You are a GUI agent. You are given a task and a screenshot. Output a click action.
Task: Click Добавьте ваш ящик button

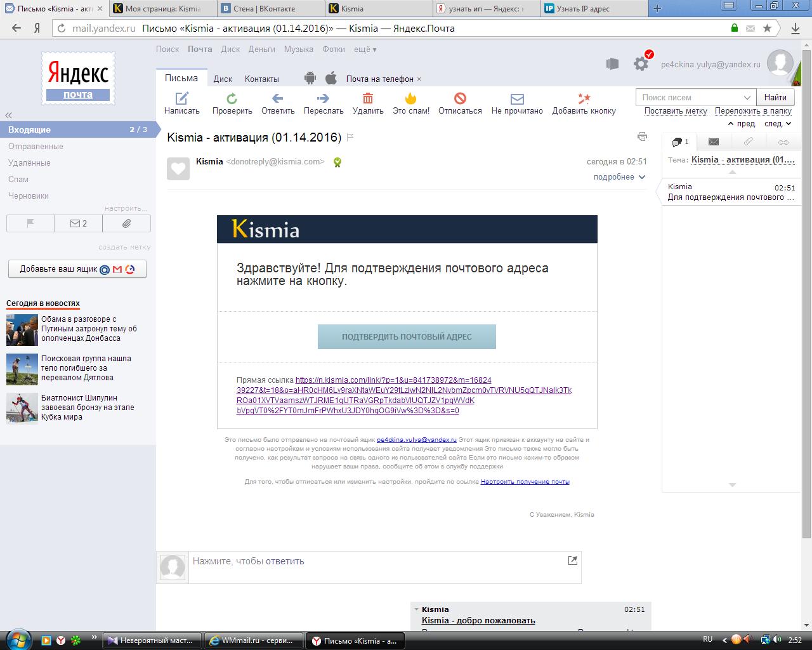pos(77,269)
